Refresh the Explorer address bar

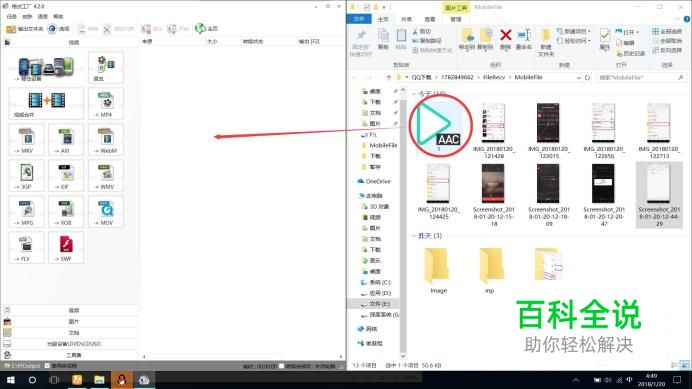click(x=587, y=77)
